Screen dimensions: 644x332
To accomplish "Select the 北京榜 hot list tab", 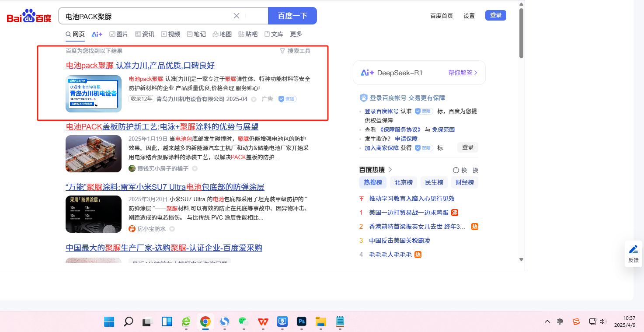I will tap(404, 182).
